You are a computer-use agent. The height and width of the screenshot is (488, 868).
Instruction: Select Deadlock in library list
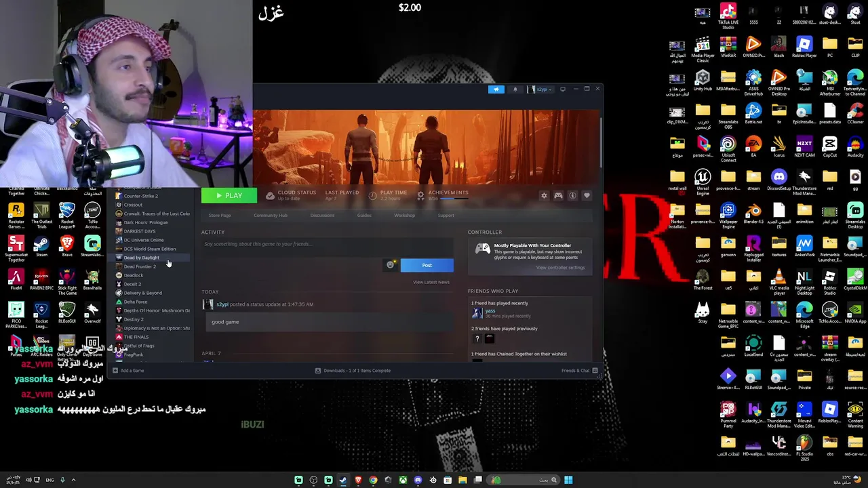click(x=133, y=275)
